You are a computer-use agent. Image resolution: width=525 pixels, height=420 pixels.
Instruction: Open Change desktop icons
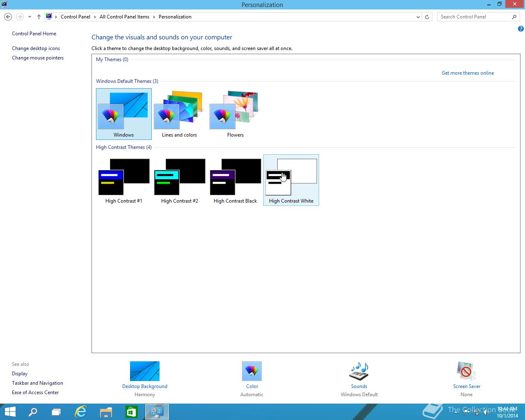pyautogui.click(x=36, y=48)
